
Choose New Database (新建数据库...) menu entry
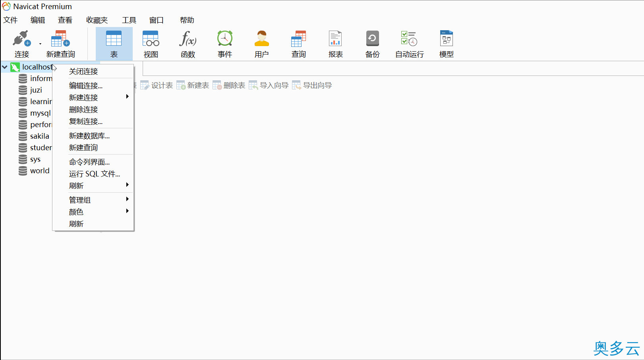point(93,136)
